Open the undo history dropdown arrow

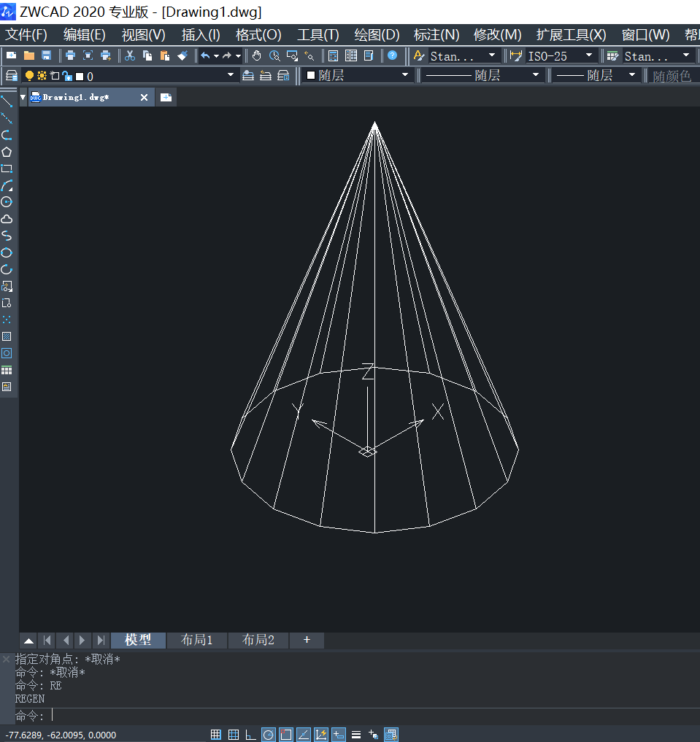click(216, 56)
